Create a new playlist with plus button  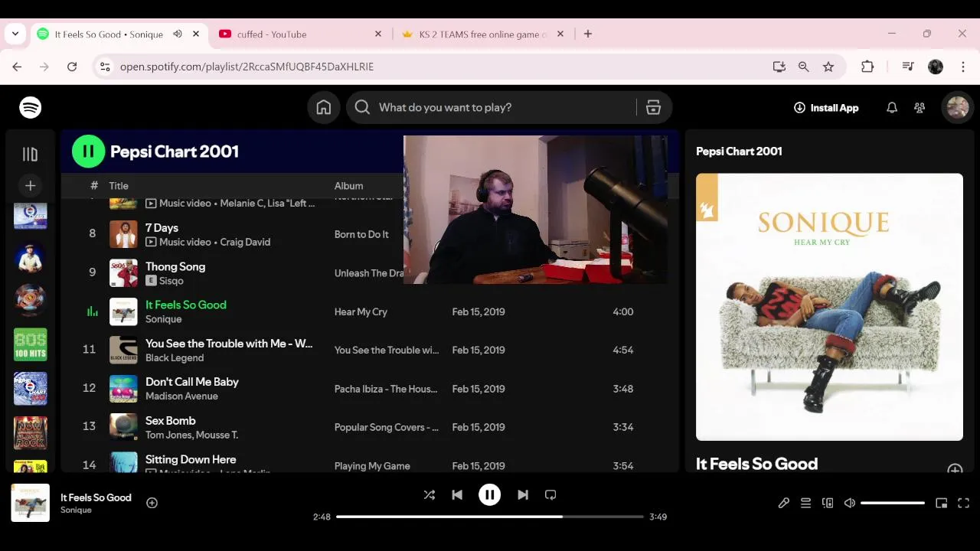pyautogui.click(x=30, y=185)
